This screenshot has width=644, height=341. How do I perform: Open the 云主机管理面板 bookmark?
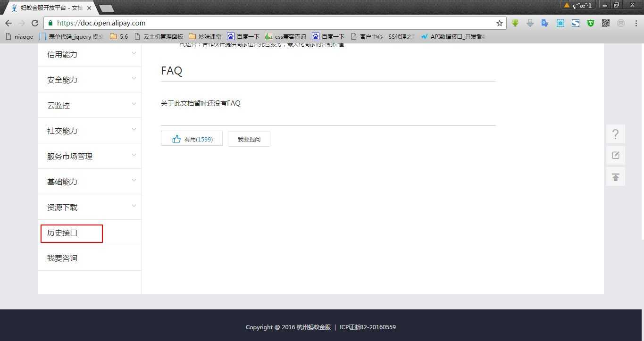pyautogui.click(x=159, y=36)
